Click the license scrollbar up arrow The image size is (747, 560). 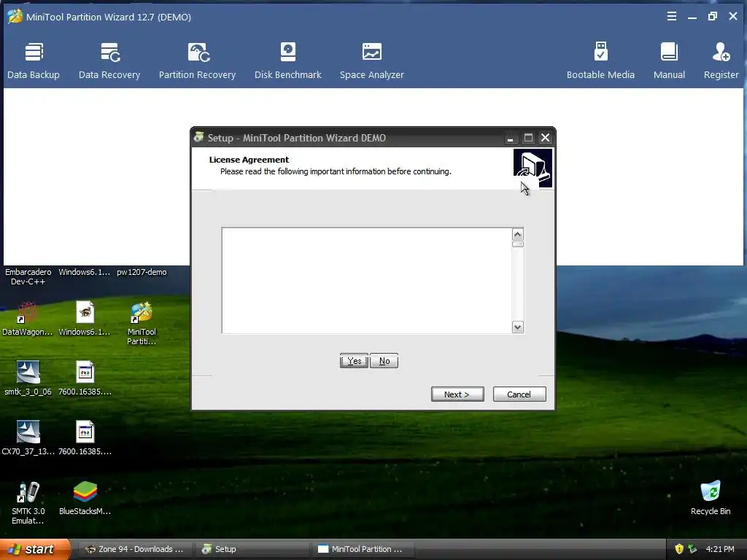click(518, 234)
